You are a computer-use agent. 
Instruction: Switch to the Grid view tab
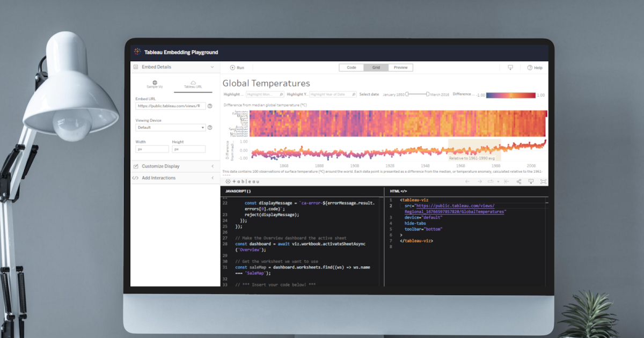pos(376,68)
